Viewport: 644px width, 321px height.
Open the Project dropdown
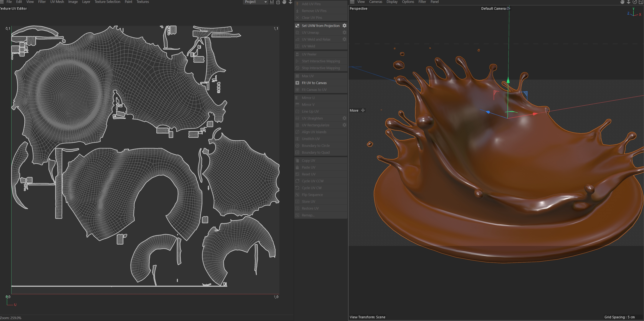click(255, 2)
